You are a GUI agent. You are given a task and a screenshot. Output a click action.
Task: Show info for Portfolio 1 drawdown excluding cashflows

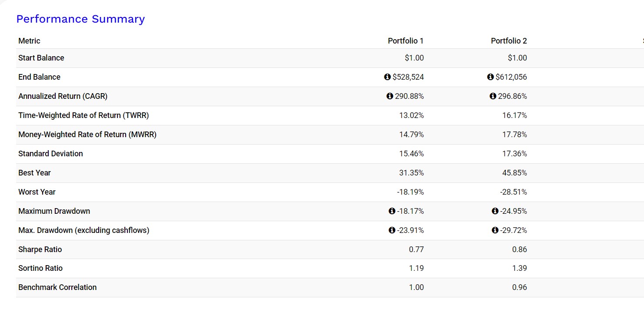pos(392,230)
